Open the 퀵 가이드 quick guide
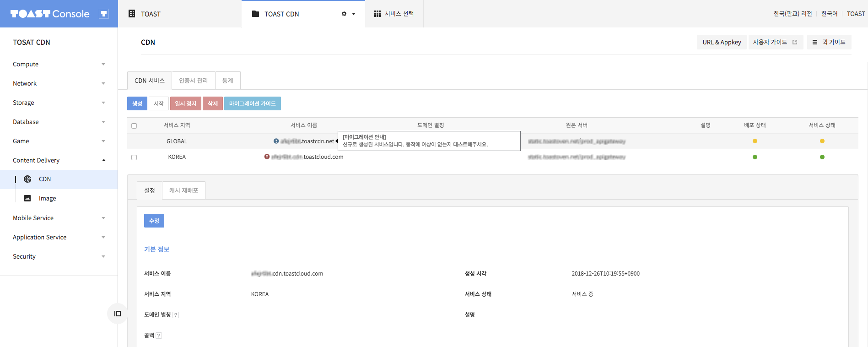868x347 pixels. click(829, 42)
